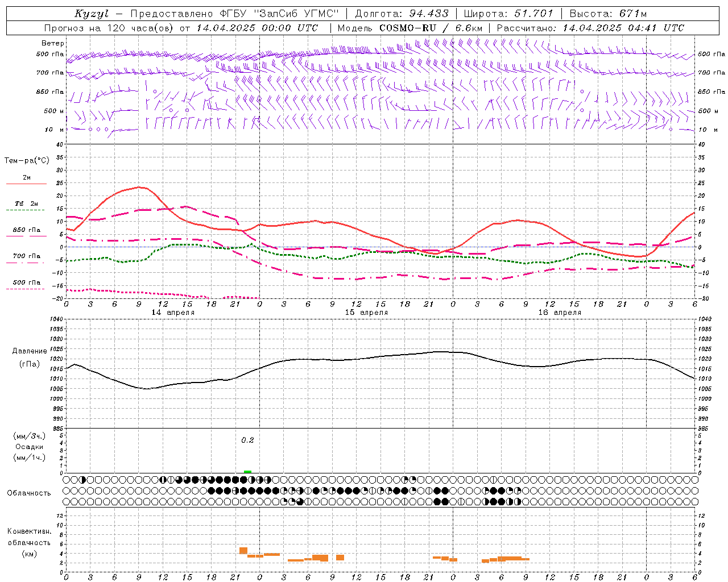The image size is (728, 582).
Task: Click the dotted line sample under the '500 гПа' legend entry
Action: [26, 289]
